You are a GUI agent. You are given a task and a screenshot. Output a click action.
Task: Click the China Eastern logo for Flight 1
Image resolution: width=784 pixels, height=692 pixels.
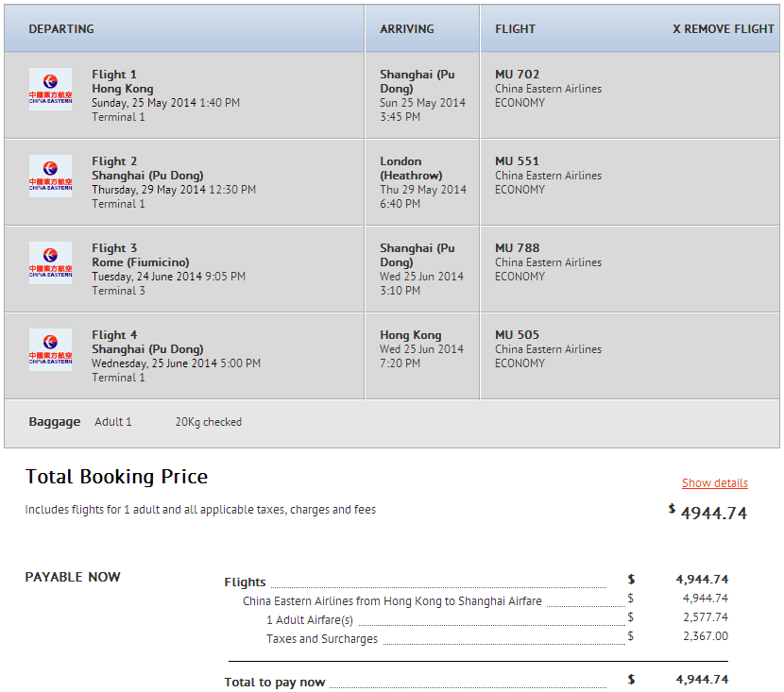click(x=50, y=90)
